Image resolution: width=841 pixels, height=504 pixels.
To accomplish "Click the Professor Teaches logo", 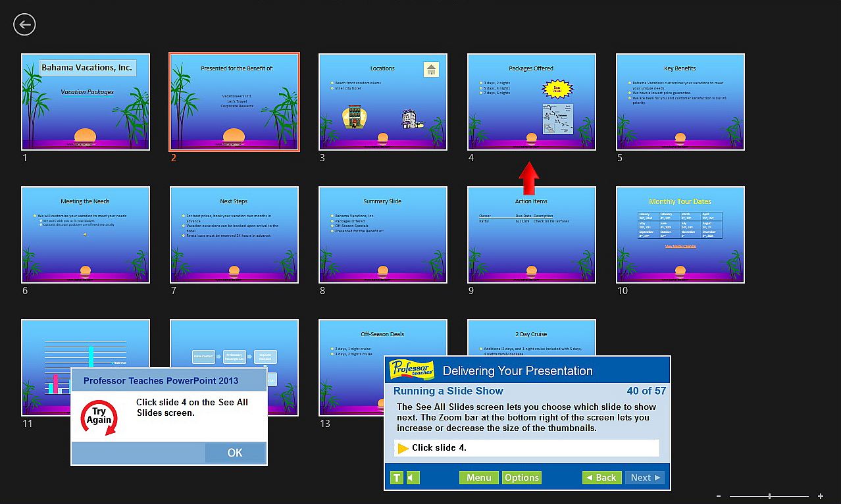I will [412, 370].
